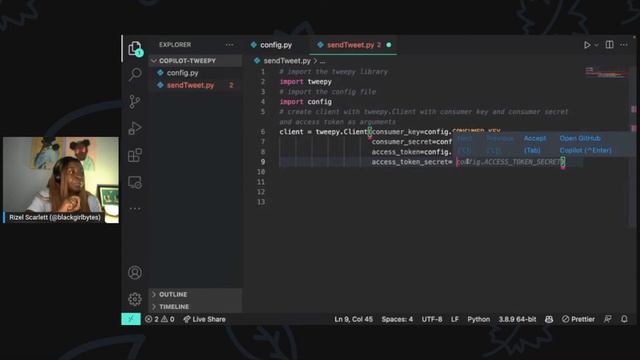Image resolution: width=640 pixels, height=360 pixels.
Task: Open notifications bell icon
Action: point(624,319)
